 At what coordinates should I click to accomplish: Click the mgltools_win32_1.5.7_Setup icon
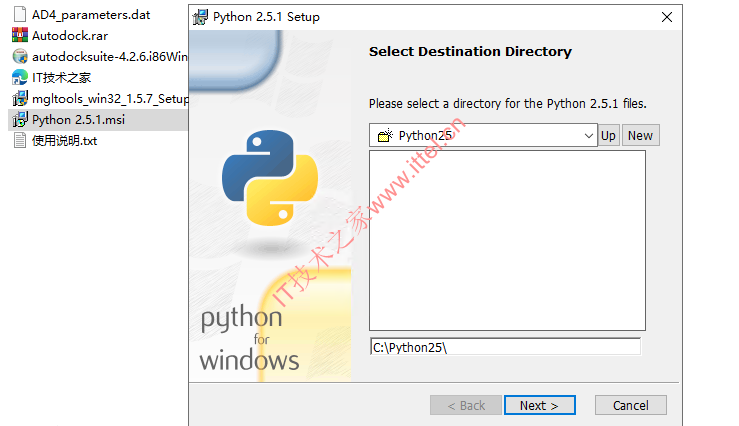(x=20, y=98)
